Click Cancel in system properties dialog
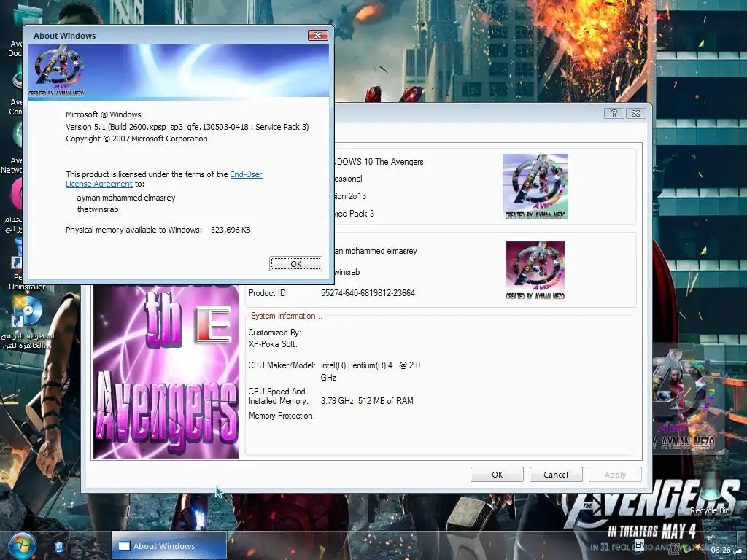Screen dimensions: 747x560 [555, 474]
